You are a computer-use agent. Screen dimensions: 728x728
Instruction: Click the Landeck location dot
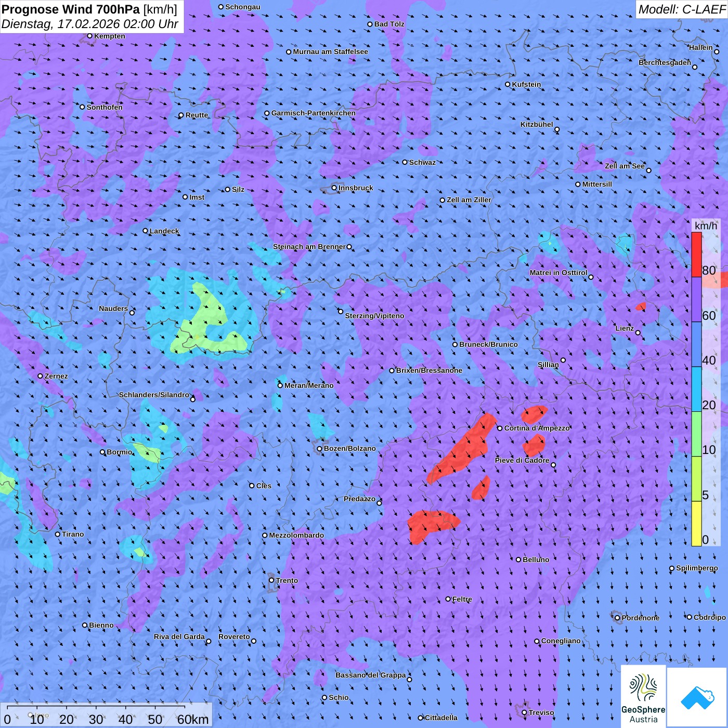click(145, 231)
